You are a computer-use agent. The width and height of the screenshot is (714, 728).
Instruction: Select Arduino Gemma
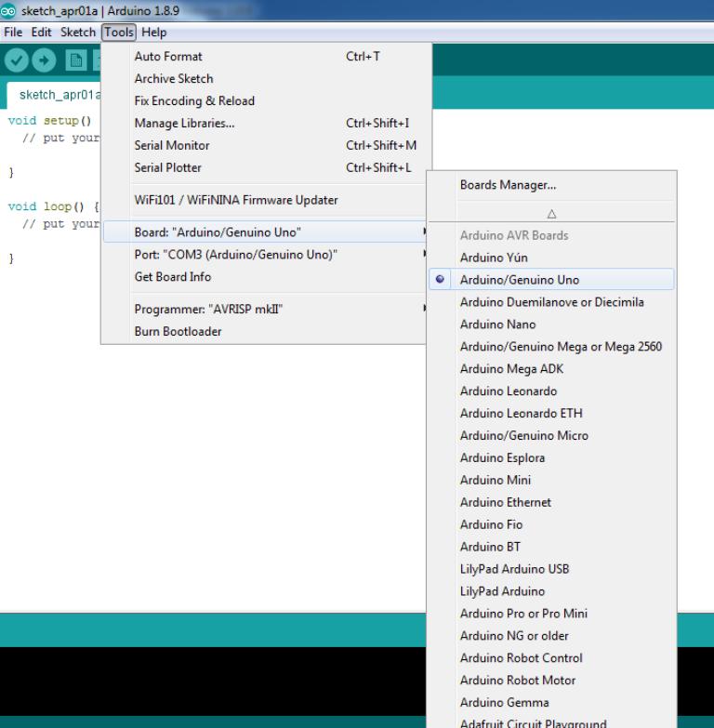tap(551, 703)
